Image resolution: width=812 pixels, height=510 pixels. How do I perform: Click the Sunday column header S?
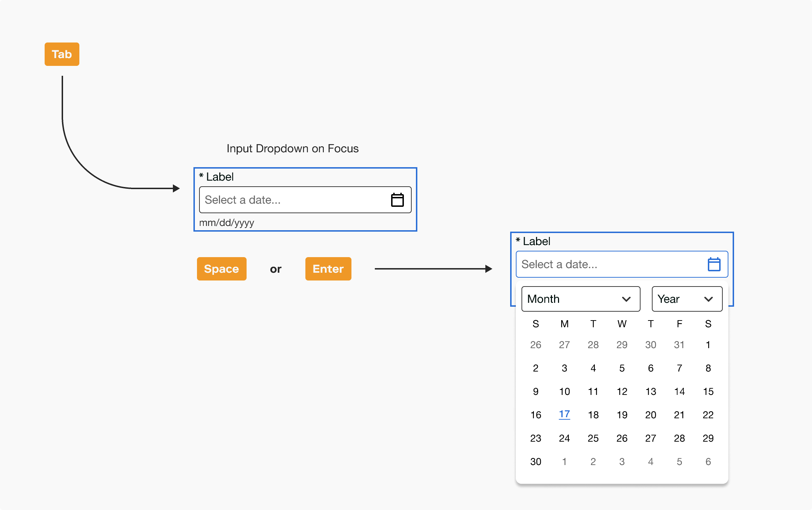pyautogui.click(x=536, y=323)
